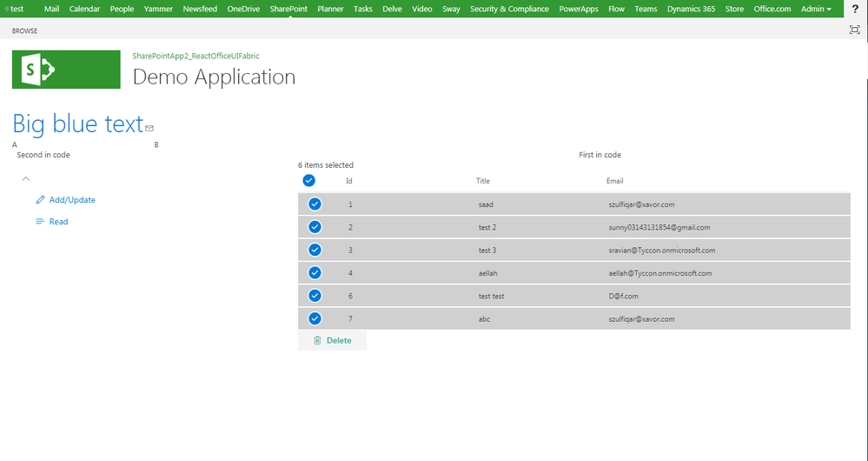The image size is (868, 461).
Task: Open SharePoint in the suite bar
Action: tap(288, 9)
